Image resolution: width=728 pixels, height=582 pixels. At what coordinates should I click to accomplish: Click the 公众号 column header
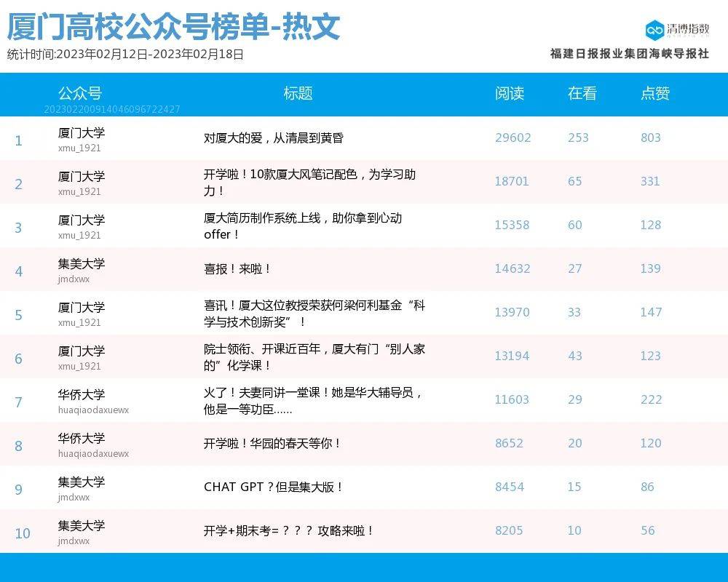coord(80,93)
